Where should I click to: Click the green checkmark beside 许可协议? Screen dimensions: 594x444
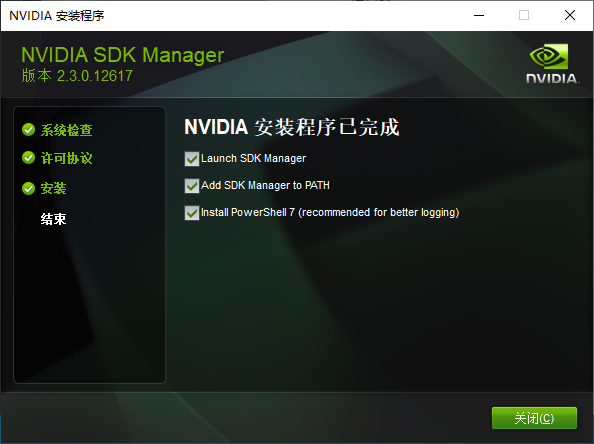[x=28, y=158]
